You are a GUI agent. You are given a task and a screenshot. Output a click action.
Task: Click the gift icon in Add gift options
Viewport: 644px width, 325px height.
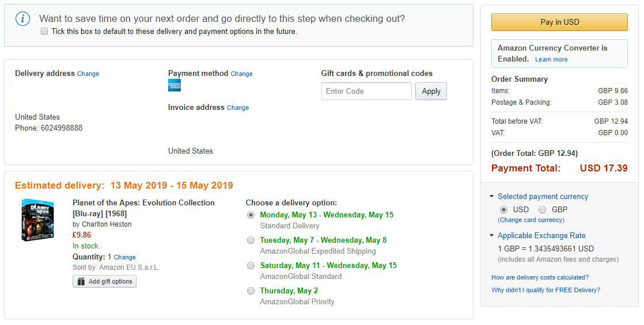pyautogui.click(x=81, y=281)
